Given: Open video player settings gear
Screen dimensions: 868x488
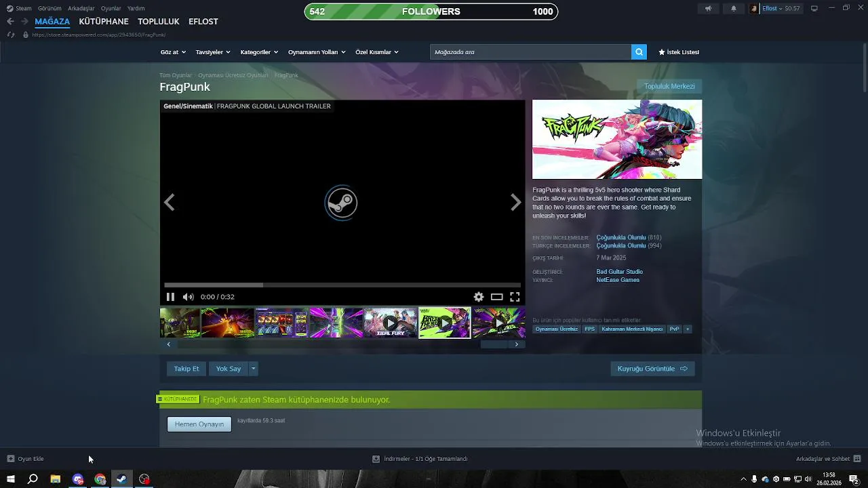Looking at the screenshot, I should click(x=479, y=297).
